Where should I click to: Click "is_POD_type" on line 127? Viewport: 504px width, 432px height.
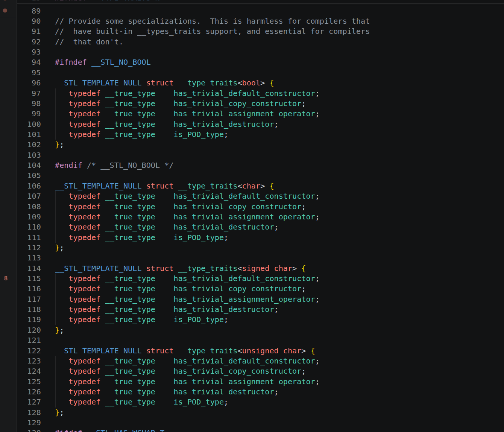tap(199, 402)
